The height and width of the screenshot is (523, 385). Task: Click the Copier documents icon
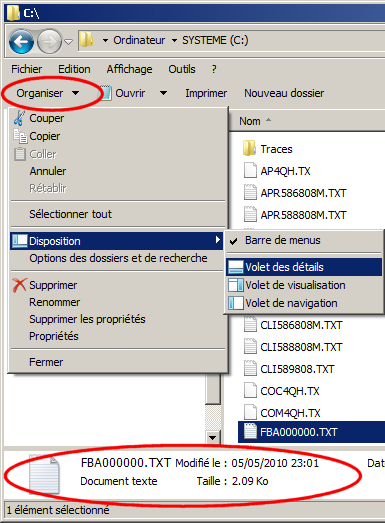click(x=20, y=136)
